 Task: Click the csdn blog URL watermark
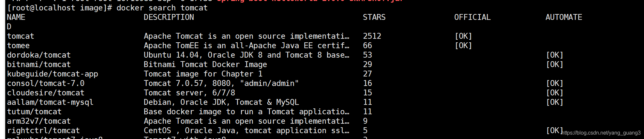pos(602,133)
